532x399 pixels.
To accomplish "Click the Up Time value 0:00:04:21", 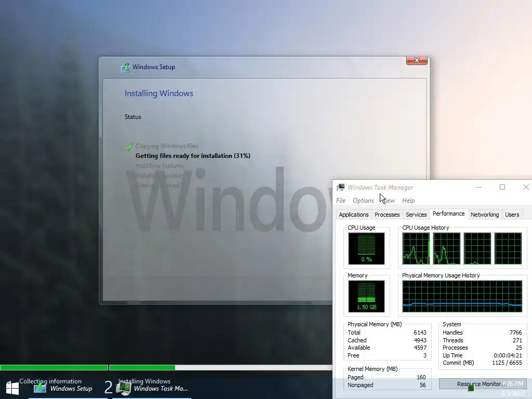I will coord(508,355).
